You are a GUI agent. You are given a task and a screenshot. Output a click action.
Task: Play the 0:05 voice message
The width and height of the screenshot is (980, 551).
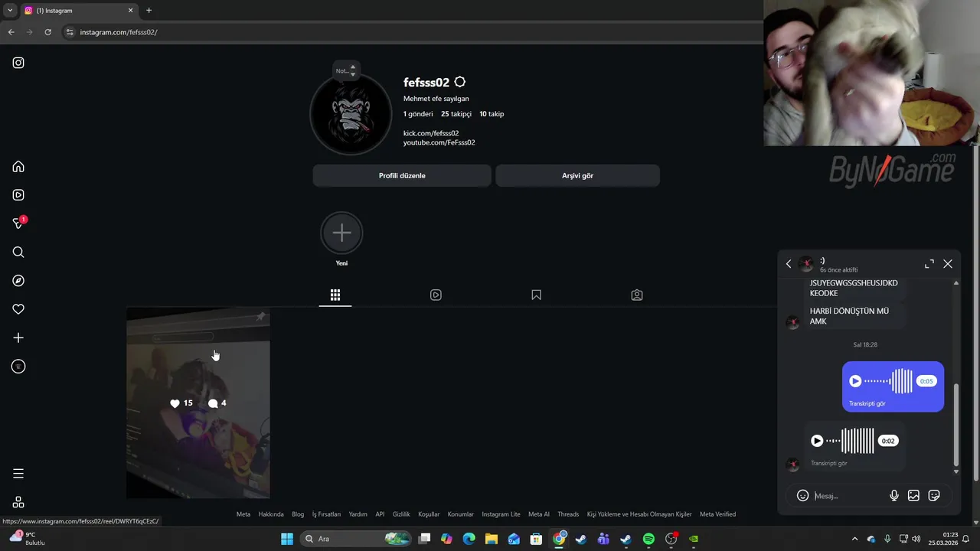tap(855, 381)
